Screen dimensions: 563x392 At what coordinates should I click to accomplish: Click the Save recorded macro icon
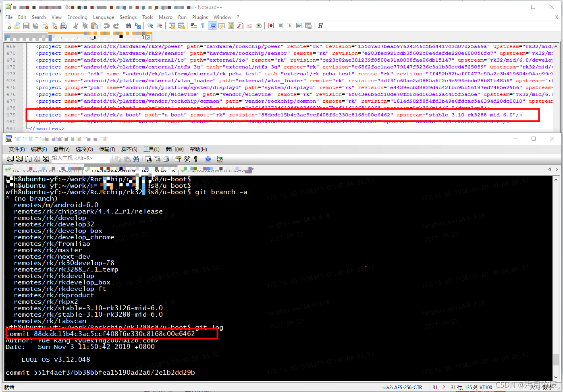pyautogui.click(x=308, y=26)
